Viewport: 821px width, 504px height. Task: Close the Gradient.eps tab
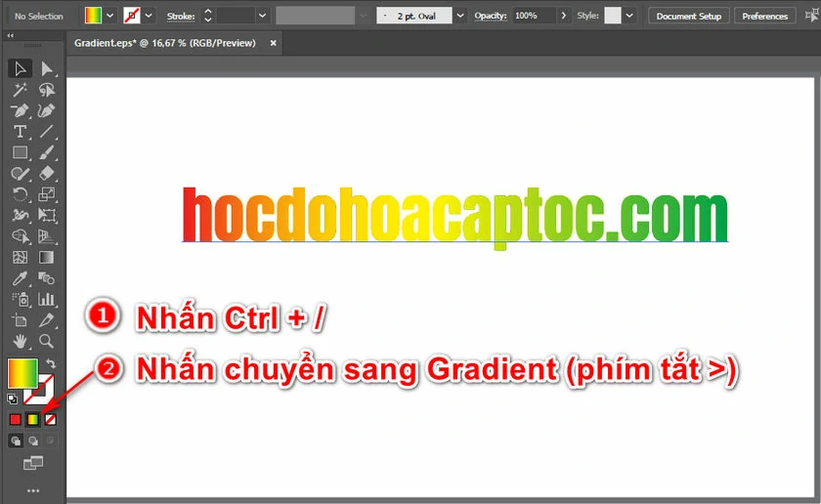(x=273, y=43)
